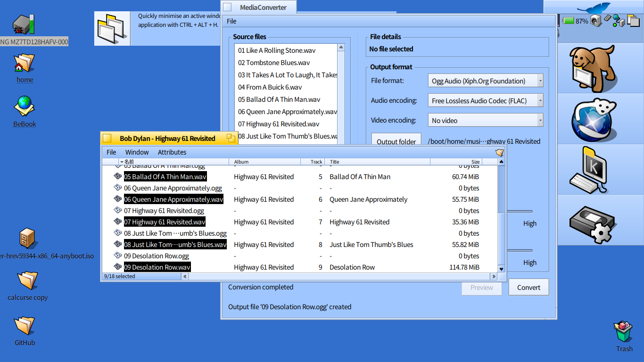Open the File format dropdown
Viewport: 644px width, 362px height.
tap(485, 81)
